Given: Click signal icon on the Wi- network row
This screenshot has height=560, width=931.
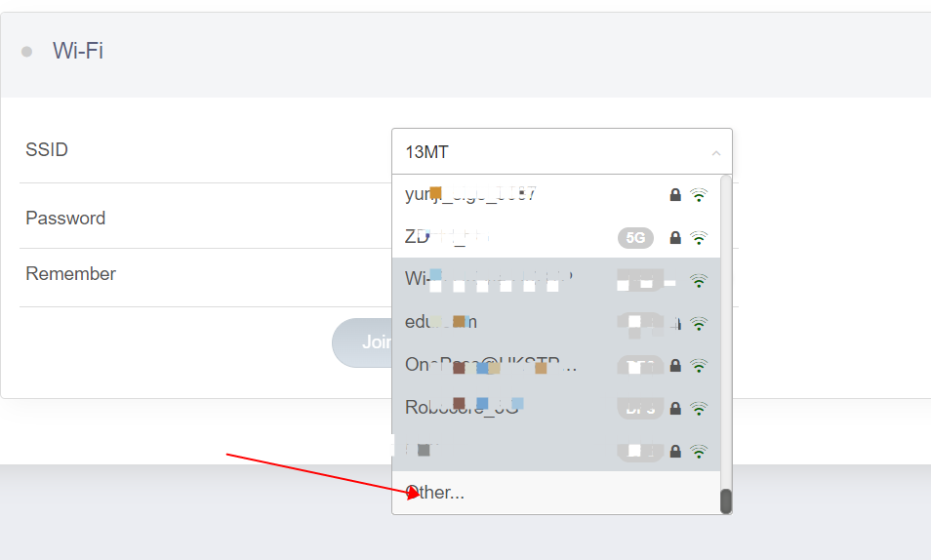Looking at the screenshot, I should (699, 281).
